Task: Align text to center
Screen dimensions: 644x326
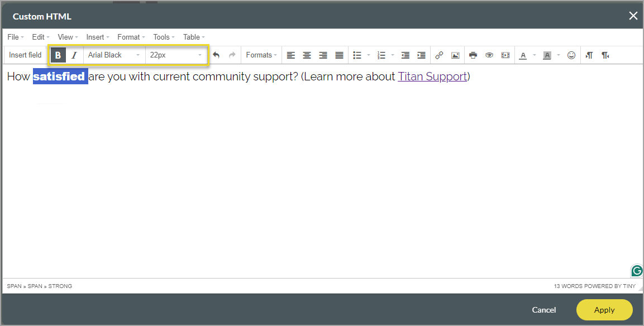Action: pyautogui.click(x=307, y=55)
